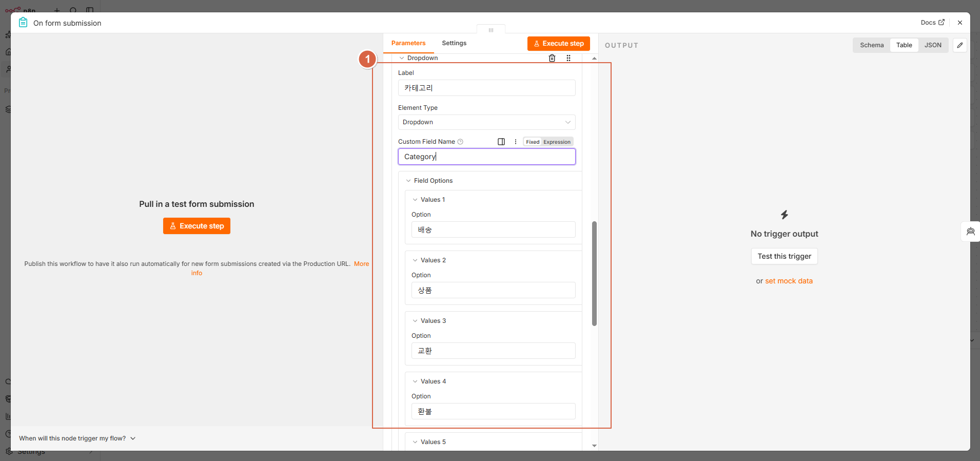Open the More info link
Image resolution: width=980 pixels, height=461 pixels.
coord(361,264)
